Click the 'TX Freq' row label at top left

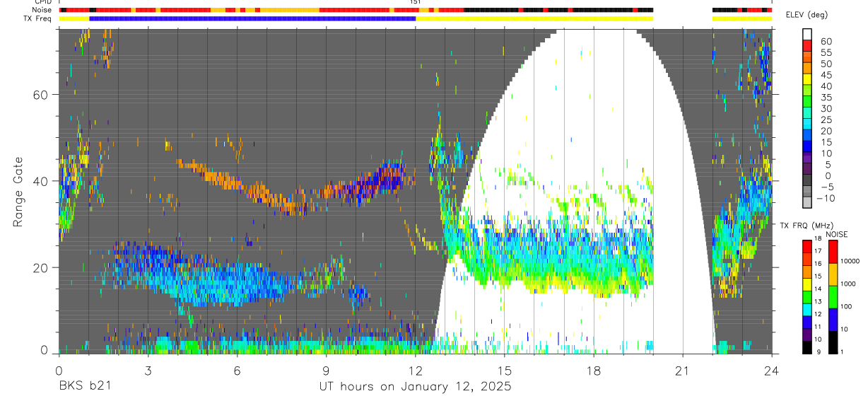pyautogui.click(x=37, y=18)
